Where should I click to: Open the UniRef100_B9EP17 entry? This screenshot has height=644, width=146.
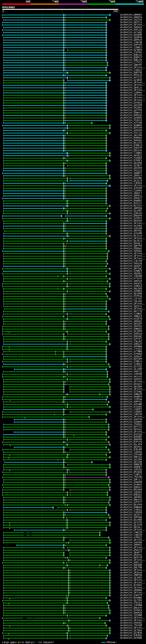[131, 58]
